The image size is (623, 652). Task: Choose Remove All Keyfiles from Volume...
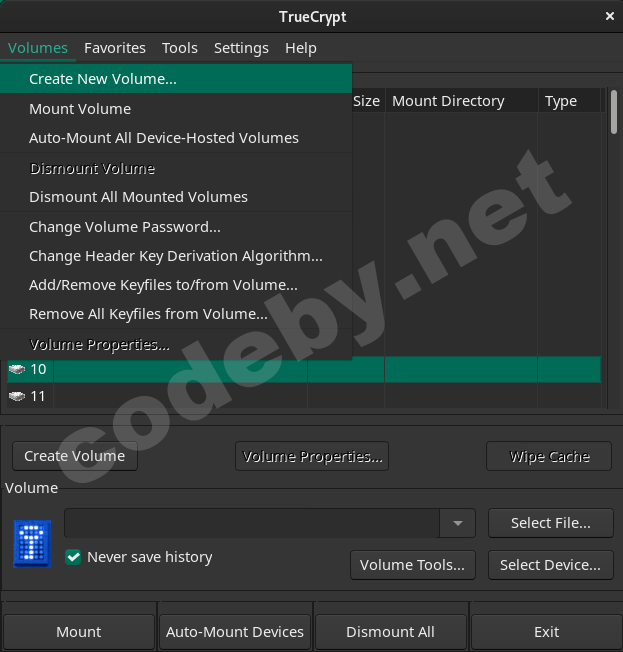[176, 314]
